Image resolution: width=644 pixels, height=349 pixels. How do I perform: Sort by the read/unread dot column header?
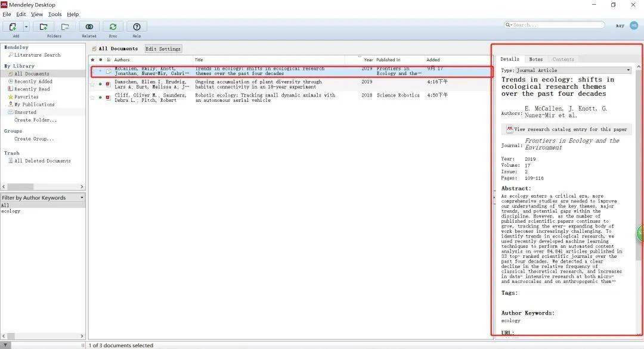[x=101, y=60]
